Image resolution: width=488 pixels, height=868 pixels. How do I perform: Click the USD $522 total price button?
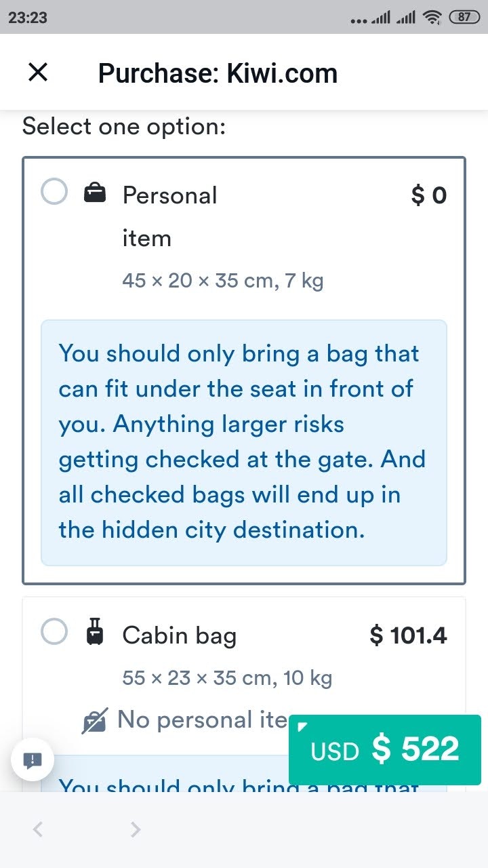[x=384, y=749]
